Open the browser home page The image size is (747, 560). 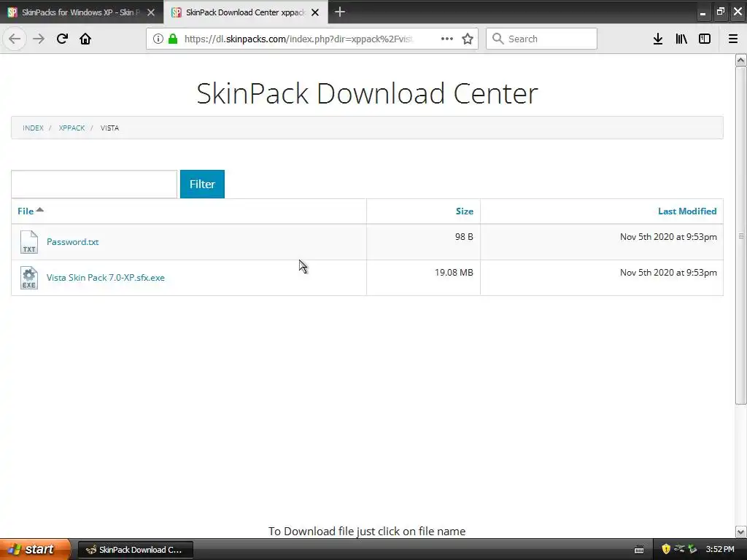click(85, 39)
